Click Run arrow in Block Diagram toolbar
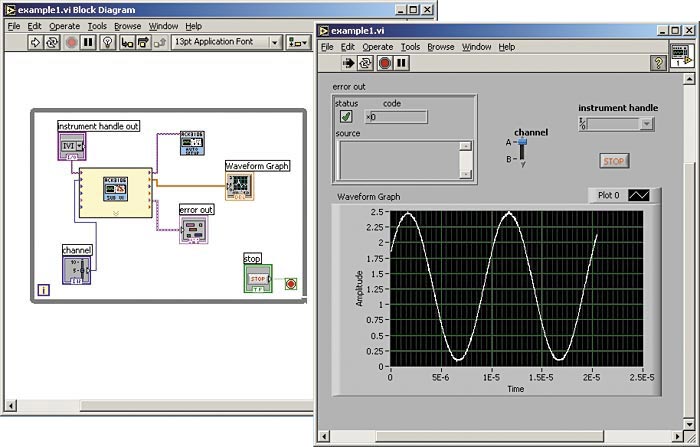This screenshot has height=447, width=700. click(x=34, y=43)
